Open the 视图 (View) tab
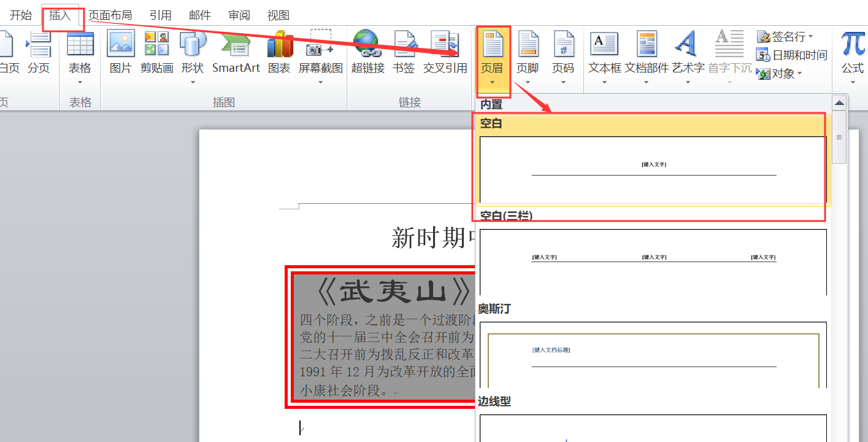Screen dimensions: 868x442 [278, 15]
